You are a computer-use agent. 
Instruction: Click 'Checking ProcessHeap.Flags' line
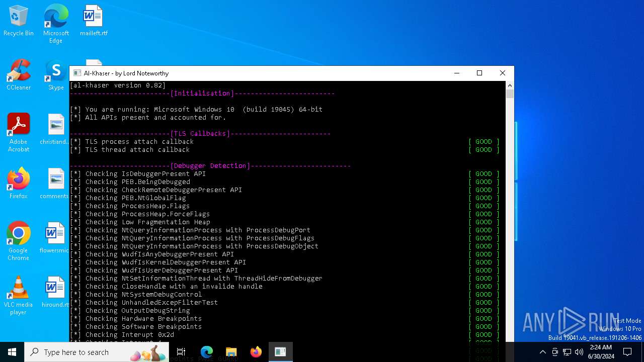pos(130,206)
